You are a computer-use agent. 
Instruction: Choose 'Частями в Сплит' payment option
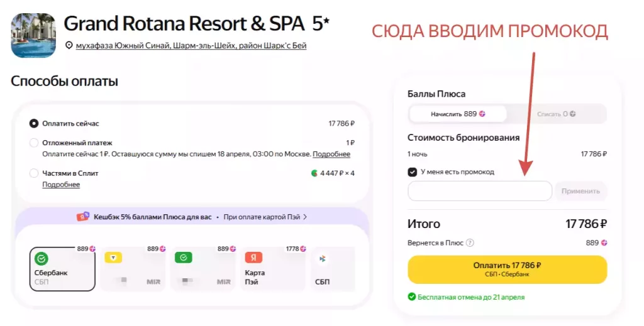34,173
